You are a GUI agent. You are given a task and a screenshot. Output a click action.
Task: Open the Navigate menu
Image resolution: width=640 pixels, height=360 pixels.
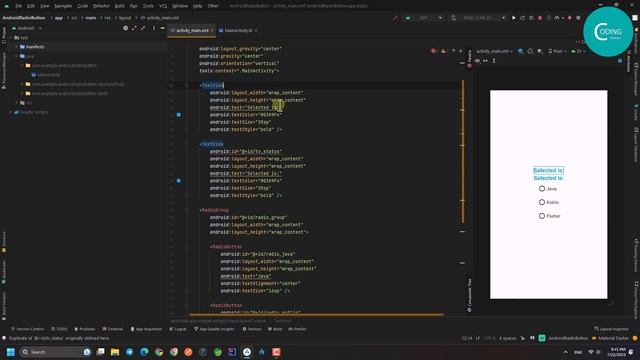click(x=63, y=6)
